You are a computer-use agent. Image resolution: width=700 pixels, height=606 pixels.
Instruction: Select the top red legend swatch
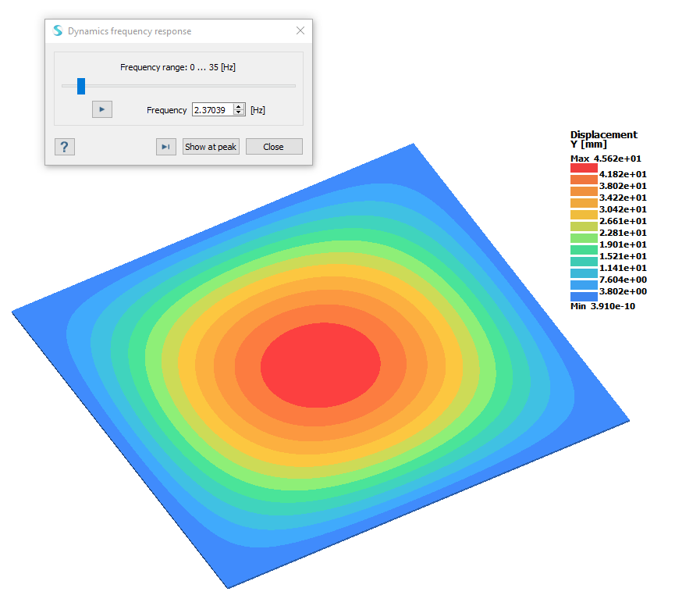point(584,168)
